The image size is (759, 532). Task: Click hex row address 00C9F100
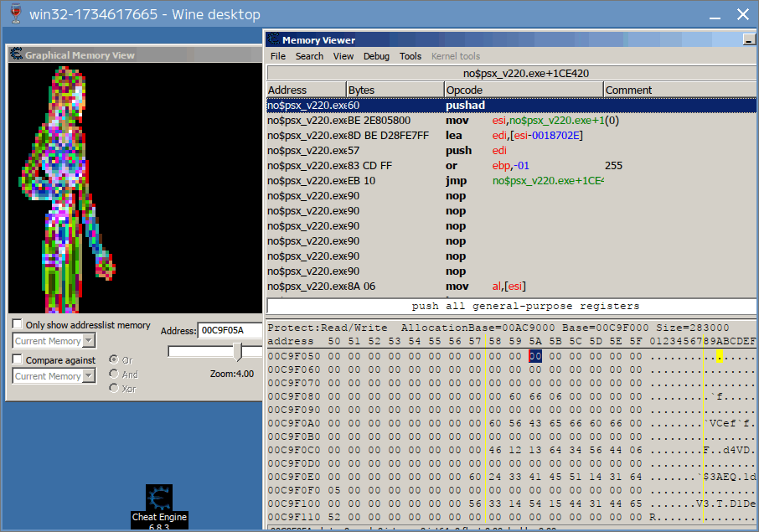tap(294, 504)
